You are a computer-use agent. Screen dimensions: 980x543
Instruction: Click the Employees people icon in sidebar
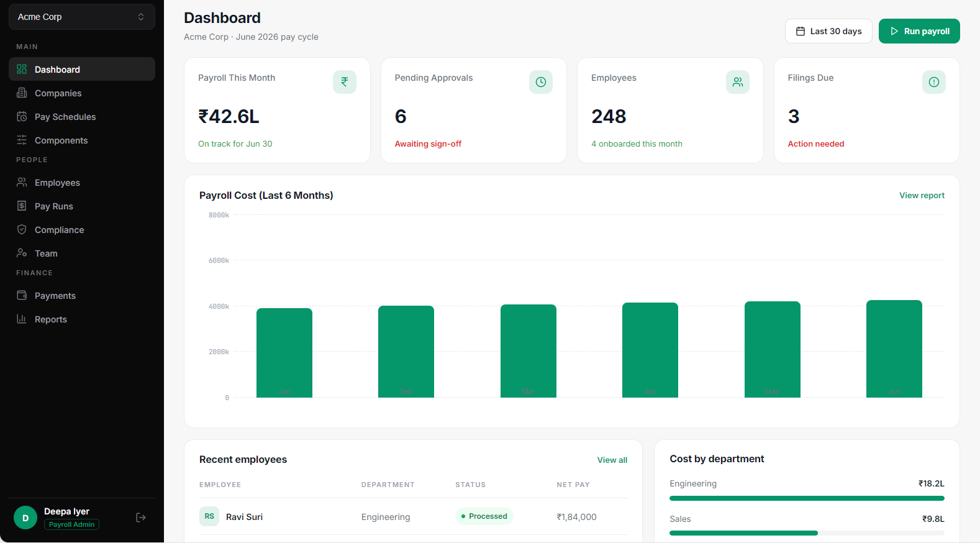click(x=22, y=182)
